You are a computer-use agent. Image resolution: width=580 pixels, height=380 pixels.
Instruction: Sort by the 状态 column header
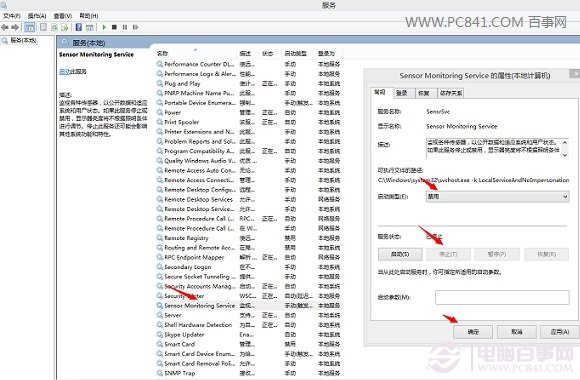(267, 54)
